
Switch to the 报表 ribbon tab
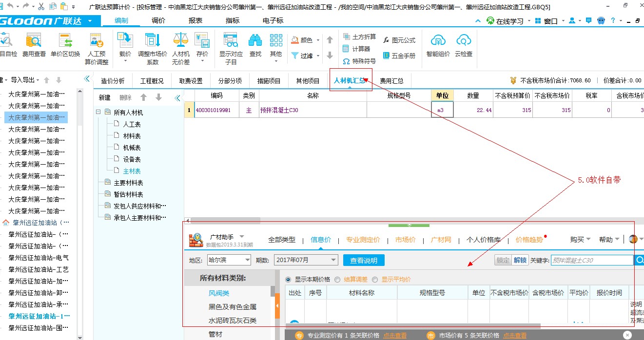(x=195, y=20)
